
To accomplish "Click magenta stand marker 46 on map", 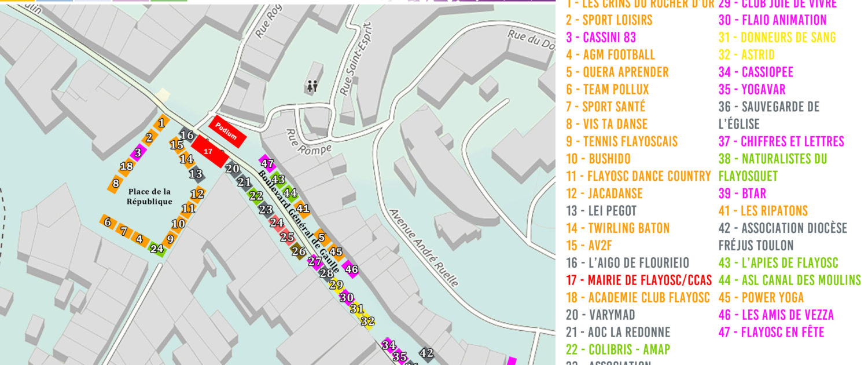I will (x=351, y=269).
